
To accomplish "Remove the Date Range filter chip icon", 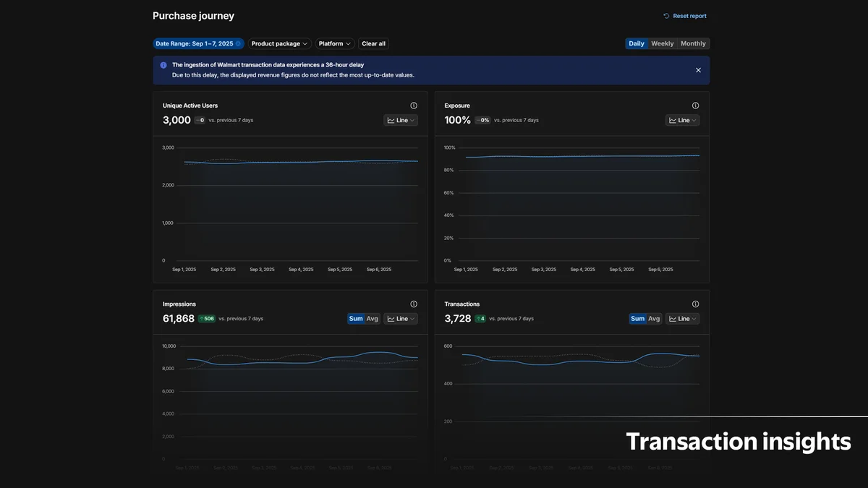I will pyautogui.click(x=238, y=44).
